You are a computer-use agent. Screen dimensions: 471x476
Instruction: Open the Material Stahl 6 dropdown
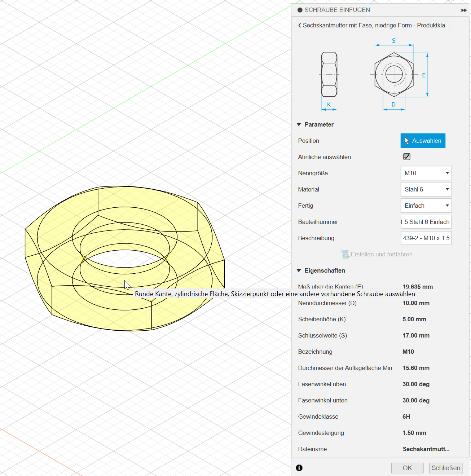pyautogui.click(x=426, y=189)
